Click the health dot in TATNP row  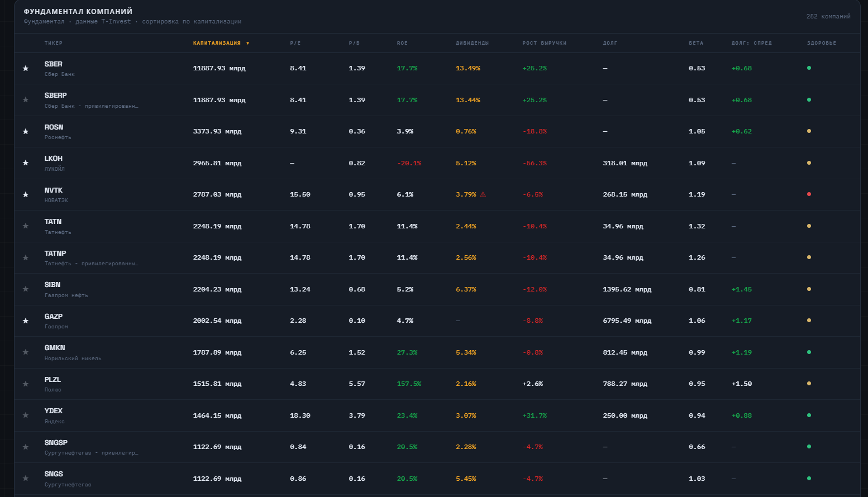809,257
